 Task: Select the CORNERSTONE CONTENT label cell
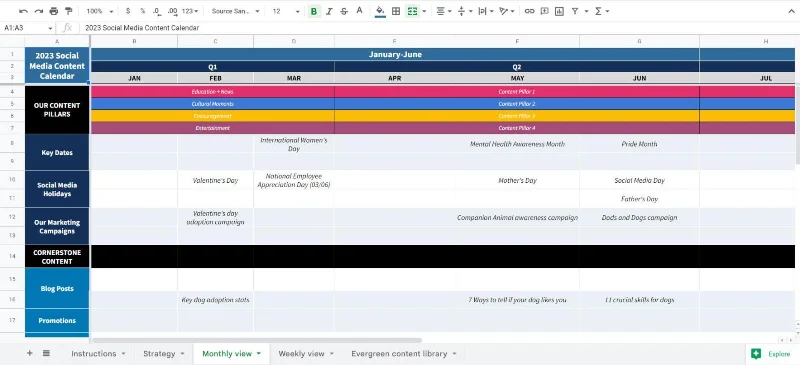tap(57, 256)
